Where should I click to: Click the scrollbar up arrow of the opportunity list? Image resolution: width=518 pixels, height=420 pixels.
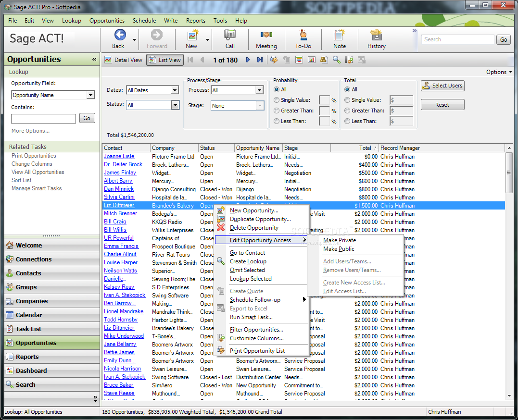pos(509,148)
